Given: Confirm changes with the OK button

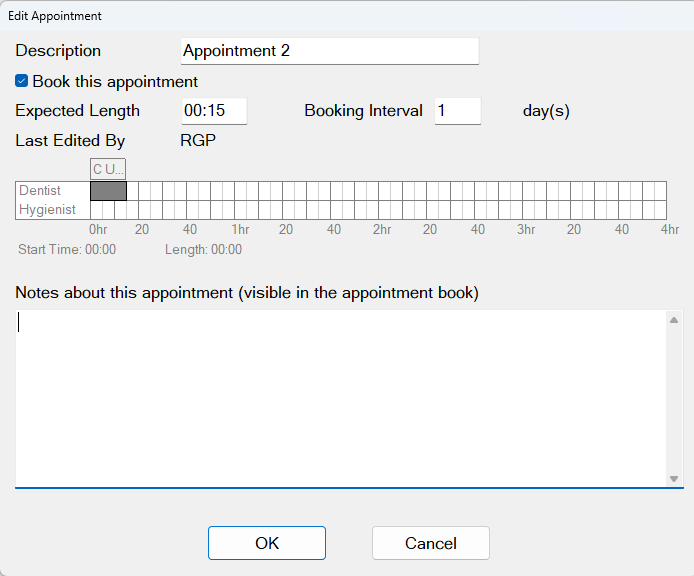Looking at the screenshot, I should pyautogui.click(x=267, y=543).
